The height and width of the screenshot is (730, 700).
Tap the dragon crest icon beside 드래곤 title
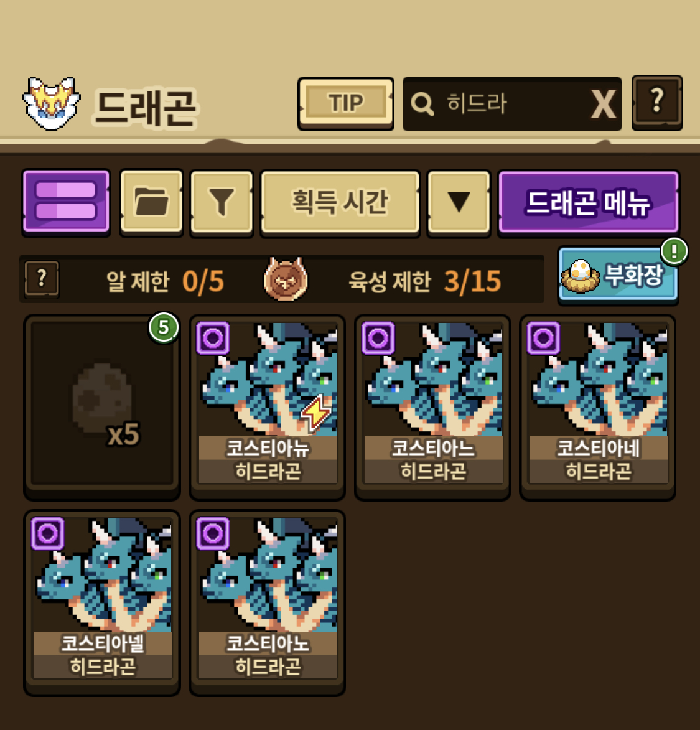[x=51, y=103]
